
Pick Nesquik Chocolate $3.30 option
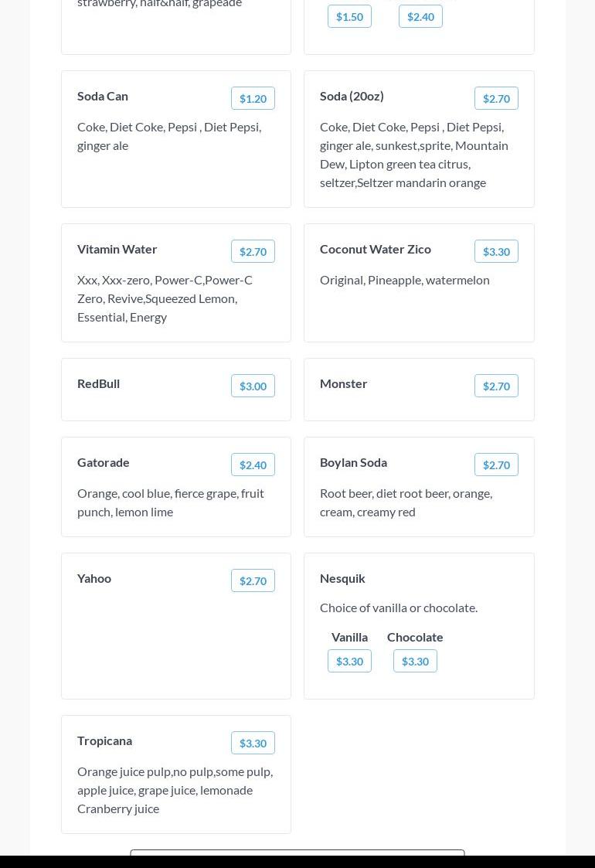(x=415, y=661)
